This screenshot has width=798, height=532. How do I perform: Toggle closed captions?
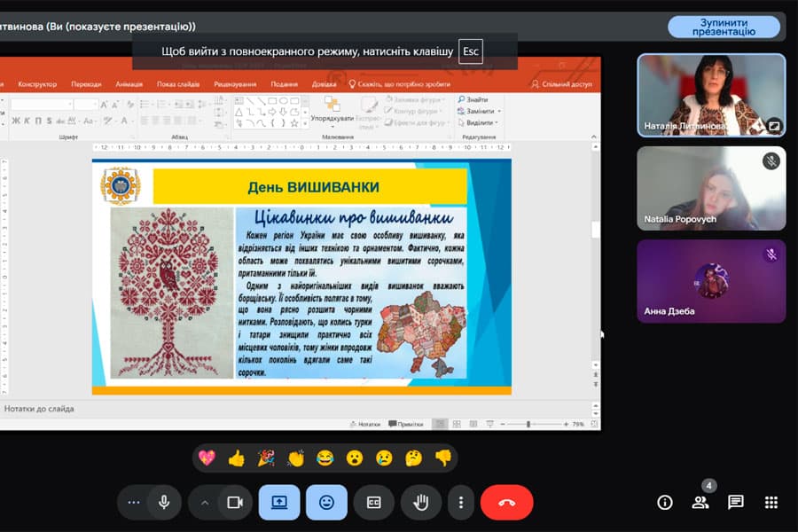tap(373, 503)
